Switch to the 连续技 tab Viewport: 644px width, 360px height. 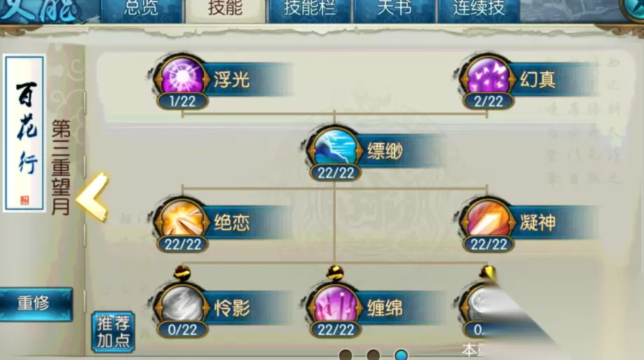coord(479,9)
